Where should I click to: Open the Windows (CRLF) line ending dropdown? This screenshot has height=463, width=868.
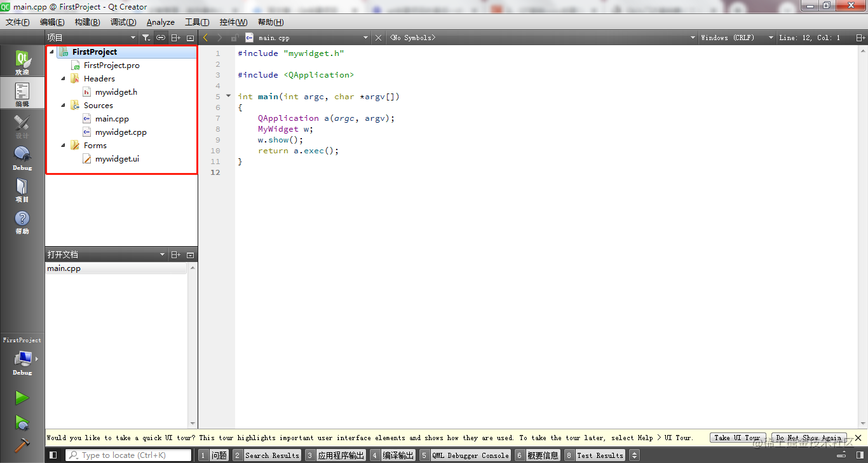click(x=736, y=38)
